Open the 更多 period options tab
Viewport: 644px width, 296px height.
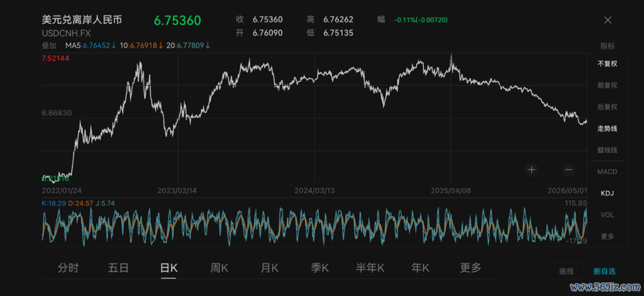[x=470, y=268]
